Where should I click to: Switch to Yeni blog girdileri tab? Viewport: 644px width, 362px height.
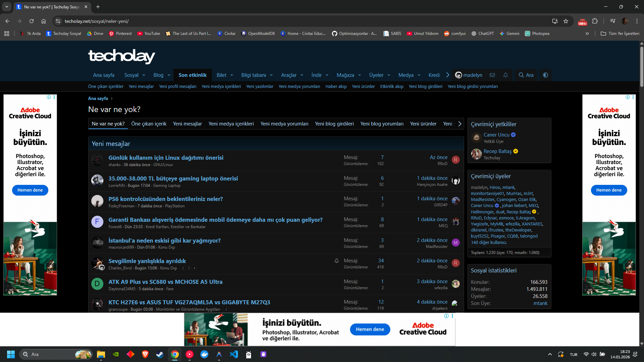pos(334,124)
